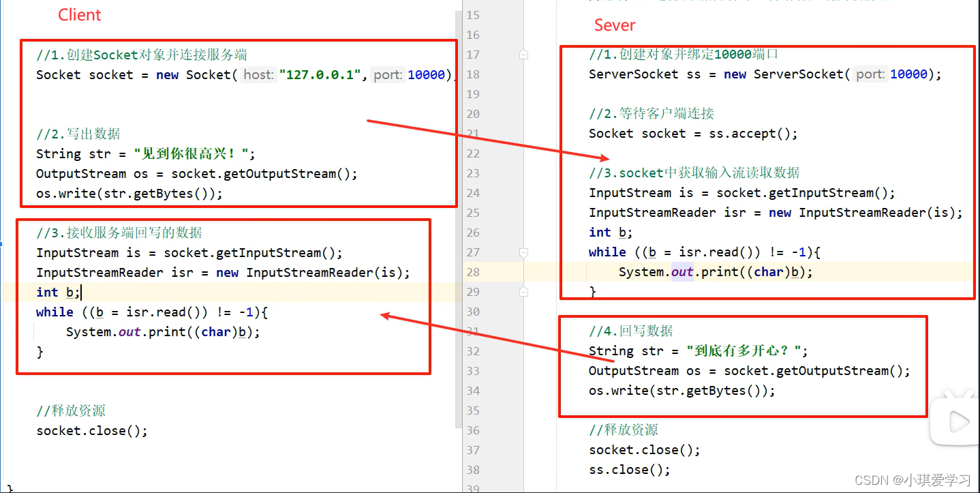Click line number 24 in the gutter

coord(473,193)
